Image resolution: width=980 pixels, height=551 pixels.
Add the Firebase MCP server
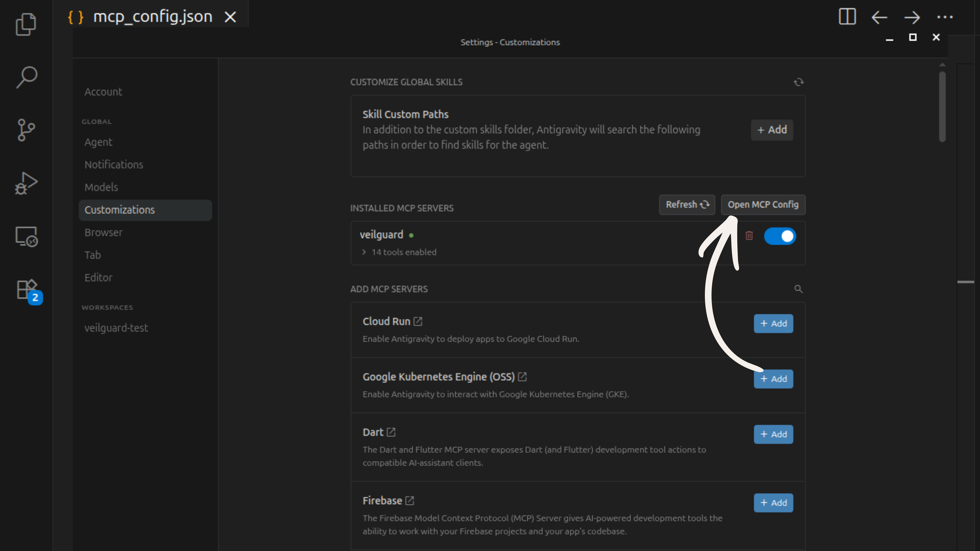773,503
